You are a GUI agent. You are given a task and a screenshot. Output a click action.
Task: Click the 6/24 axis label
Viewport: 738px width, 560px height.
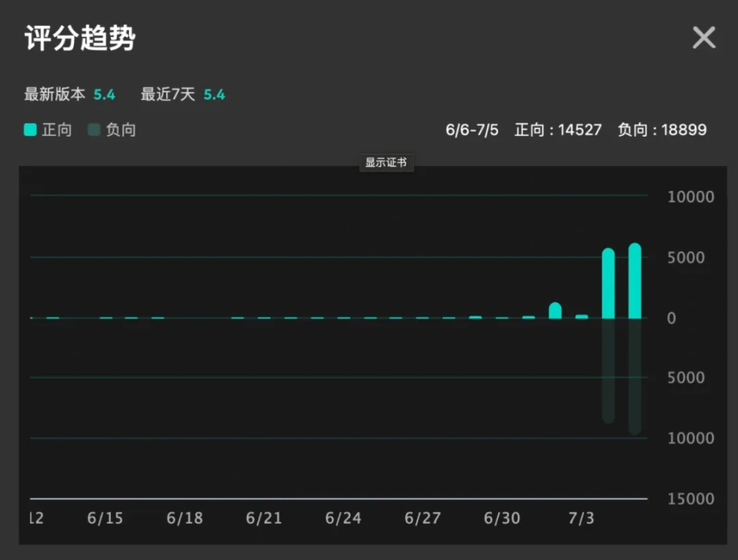coord(343,519)
